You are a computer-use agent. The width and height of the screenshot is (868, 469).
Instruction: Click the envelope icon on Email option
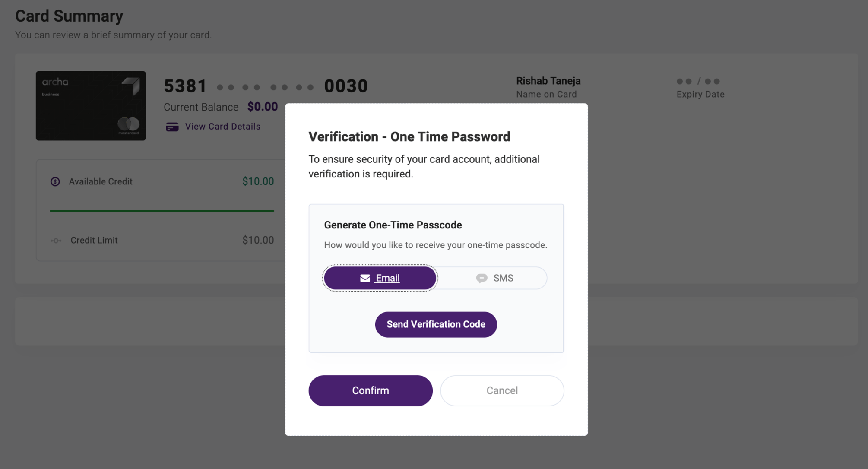pyautogui.click(x=365, y=278)
